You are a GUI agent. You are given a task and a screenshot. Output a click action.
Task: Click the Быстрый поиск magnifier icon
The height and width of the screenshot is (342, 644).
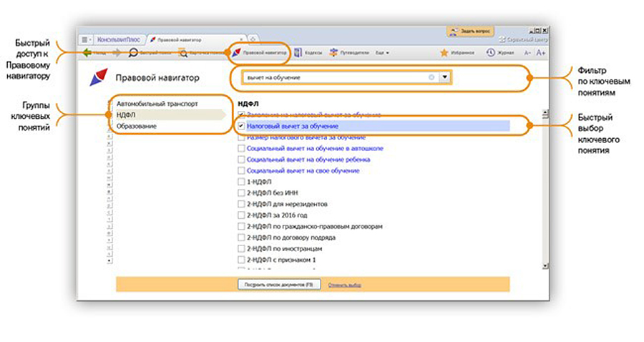tap(133, 53)
